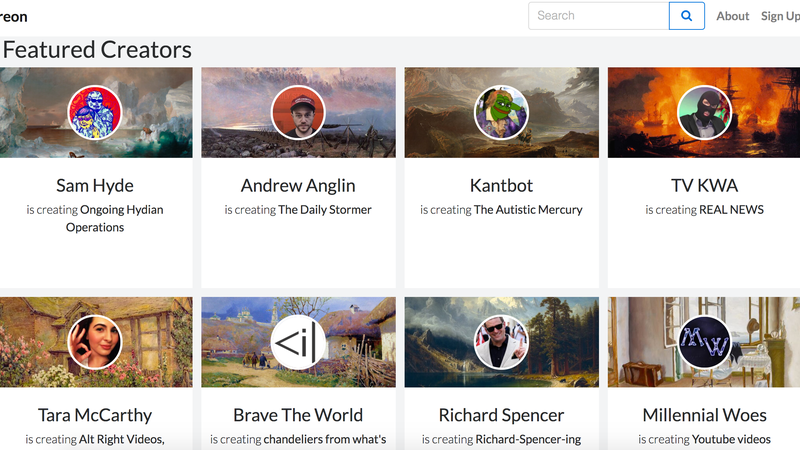Click 'The Autistic Mercury' description text
This screenshot has height=450, width=800.
pyautogui.click(x=528, y=210)
